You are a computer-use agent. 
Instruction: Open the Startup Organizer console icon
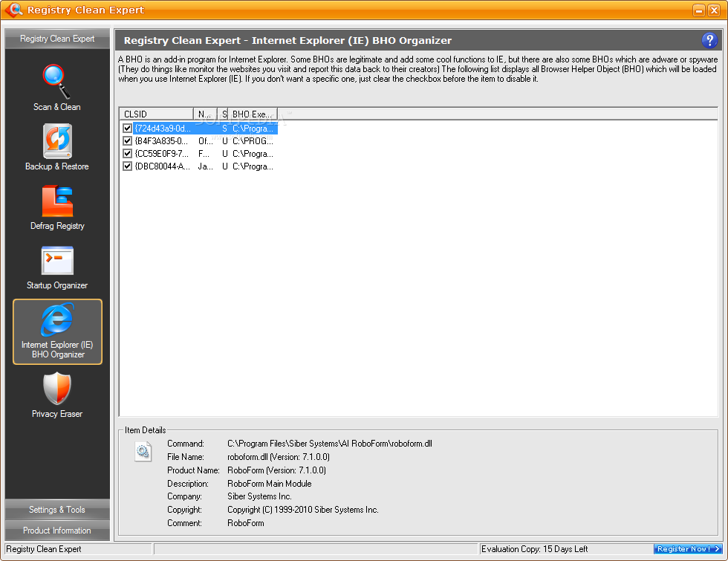click(58, 261)
